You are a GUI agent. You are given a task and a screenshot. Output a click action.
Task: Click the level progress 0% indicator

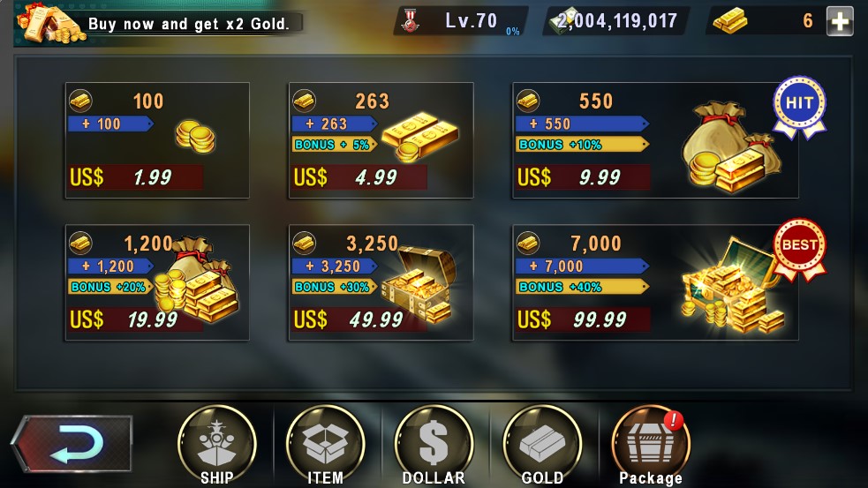513,32
